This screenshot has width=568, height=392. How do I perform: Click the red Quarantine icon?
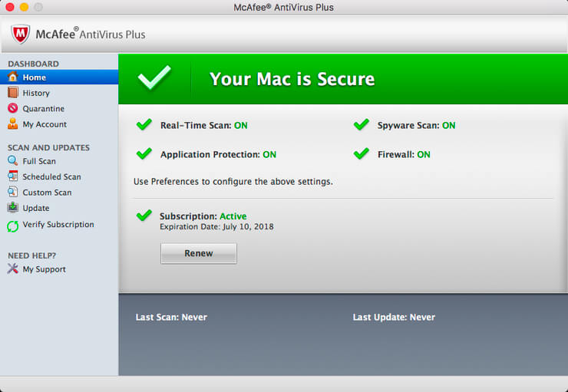12,109
